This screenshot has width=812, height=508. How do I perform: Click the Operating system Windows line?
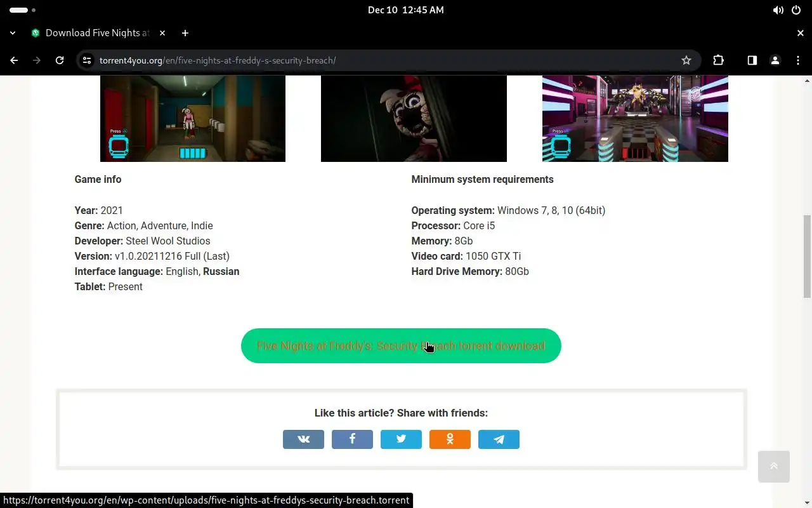point(508,210)
